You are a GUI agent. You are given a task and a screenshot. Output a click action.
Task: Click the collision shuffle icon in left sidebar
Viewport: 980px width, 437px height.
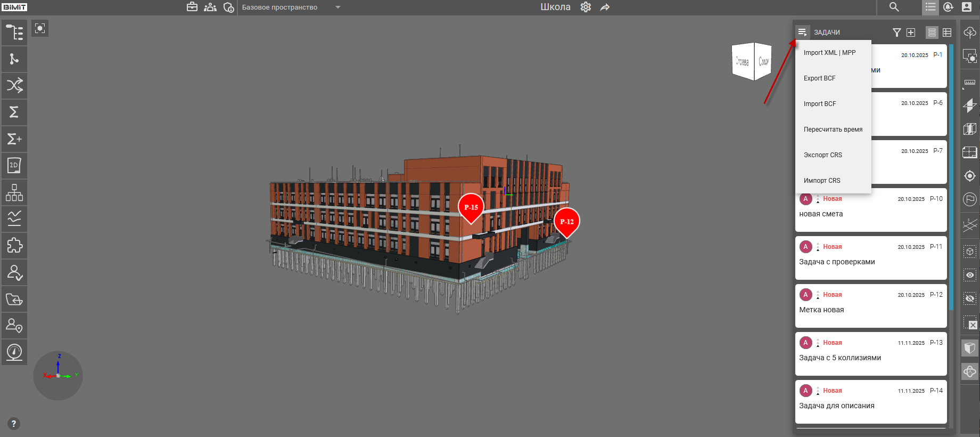point(14,85)
